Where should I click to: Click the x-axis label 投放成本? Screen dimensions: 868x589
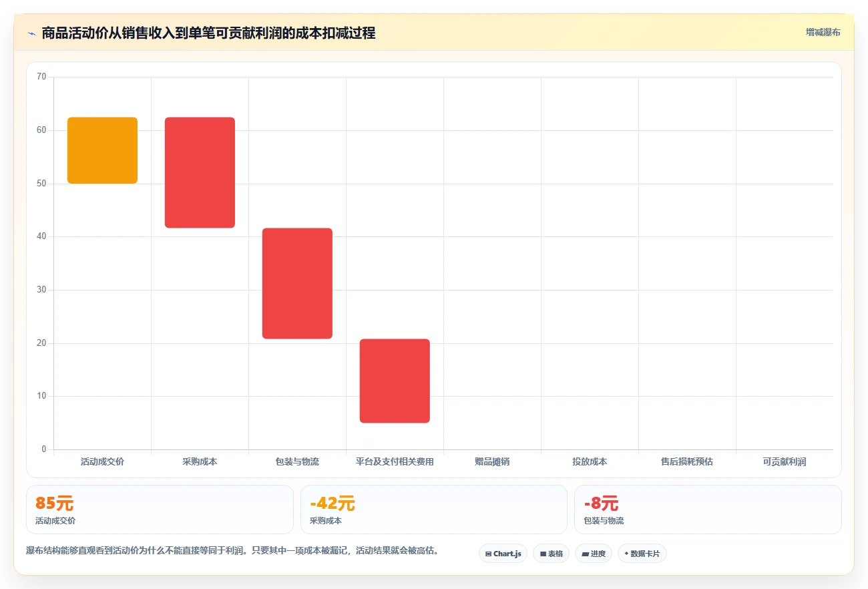pos(590,461)
